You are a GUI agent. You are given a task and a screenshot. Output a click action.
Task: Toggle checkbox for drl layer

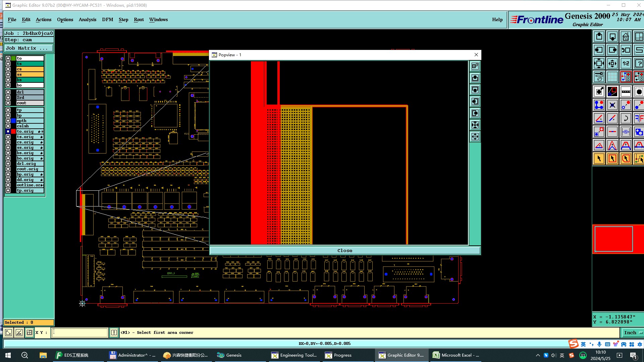point(8,92)
